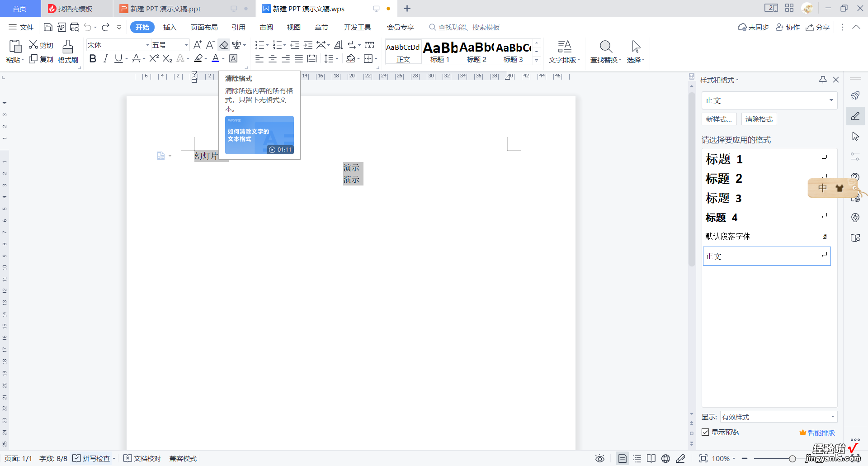Apply the Heading 1 style from gallery
Image resolution: width=868 pixels, height=466 pixels.
click(440, 52)
